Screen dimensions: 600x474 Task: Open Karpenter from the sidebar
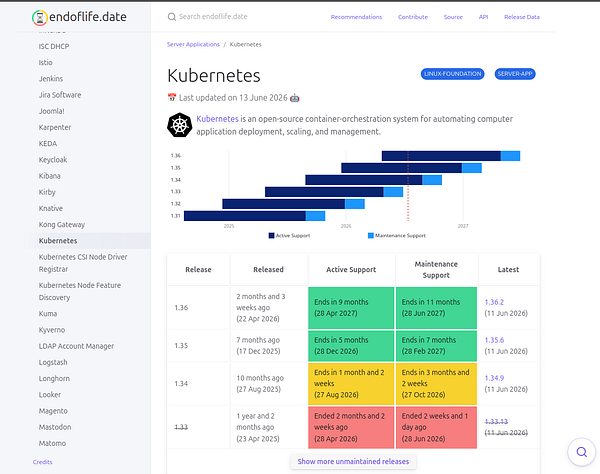point(55,127)
